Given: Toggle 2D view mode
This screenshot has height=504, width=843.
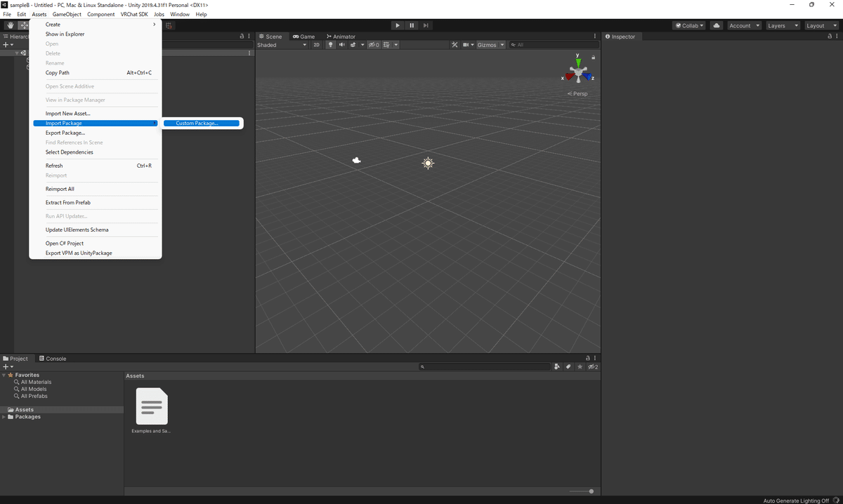Looking at the screenshot, I should point(316,45).
